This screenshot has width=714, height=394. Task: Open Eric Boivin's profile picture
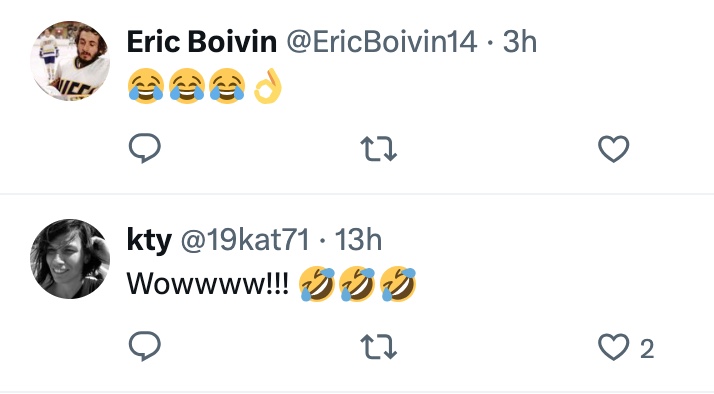[70, 61]
